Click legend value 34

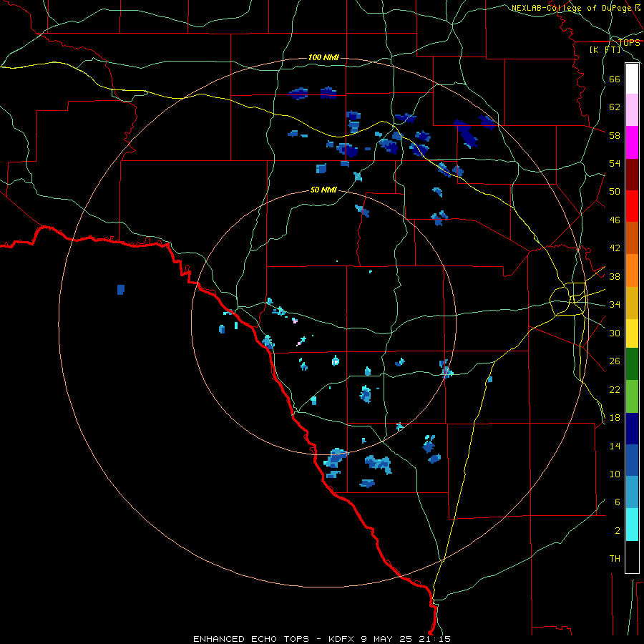615,305
